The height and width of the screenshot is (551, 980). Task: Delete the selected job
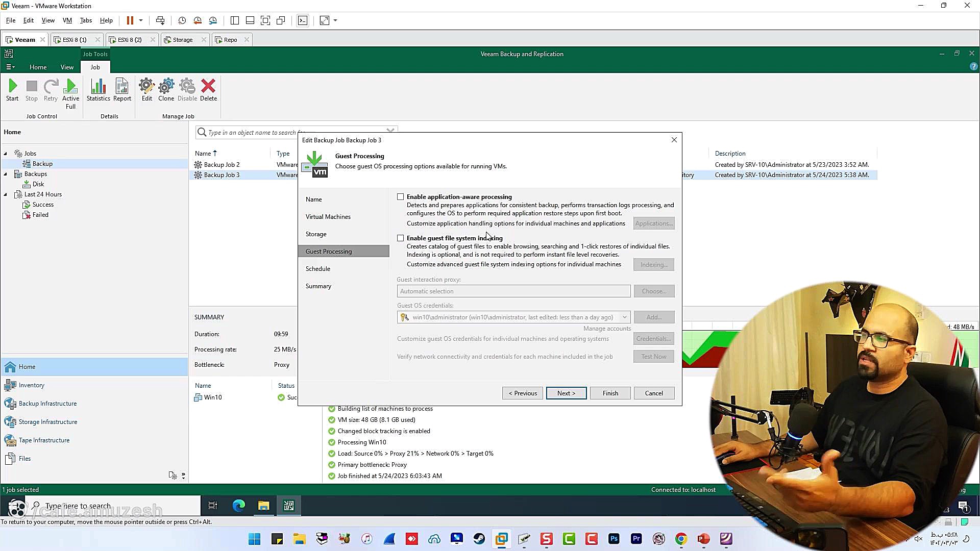point(208,90)
